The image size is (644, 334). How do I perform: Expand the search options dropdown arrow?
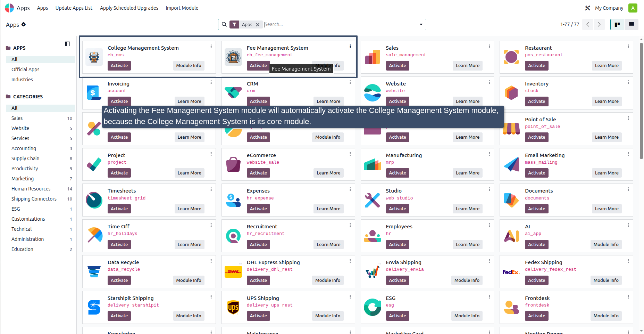(421, 24)
